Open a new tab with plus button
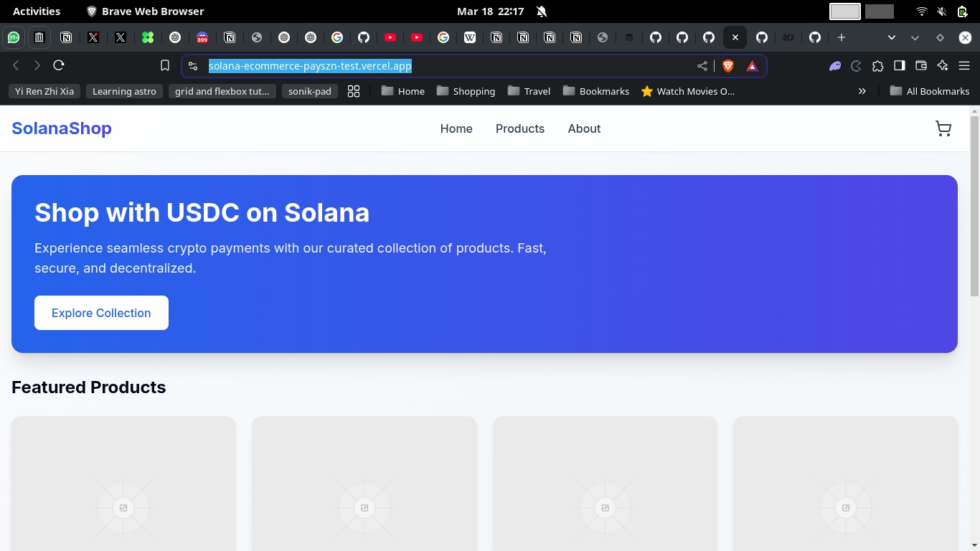This screenshot has height=551, width=980. pos(842,37)
